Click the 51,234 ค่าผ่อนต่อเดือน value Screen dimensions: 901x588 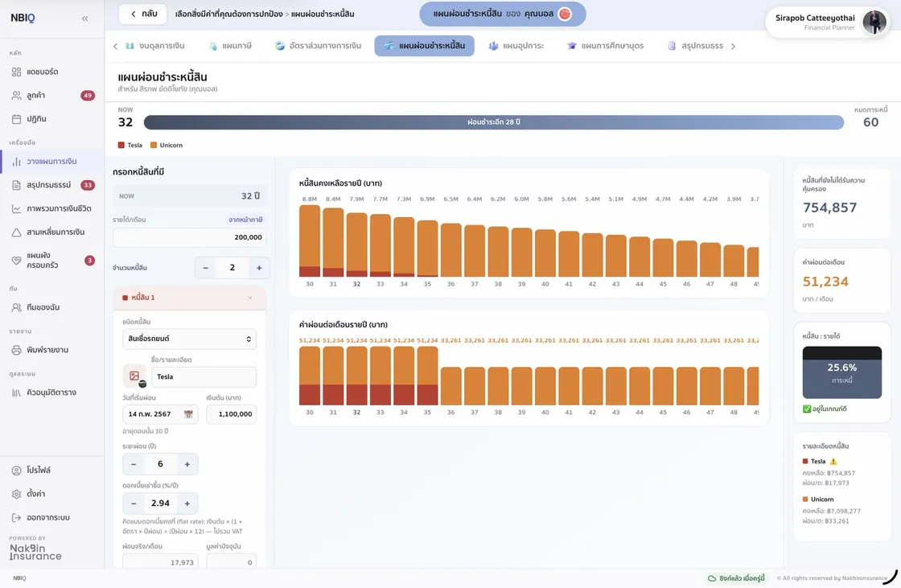pyautogui.click(x=825, y=282)
